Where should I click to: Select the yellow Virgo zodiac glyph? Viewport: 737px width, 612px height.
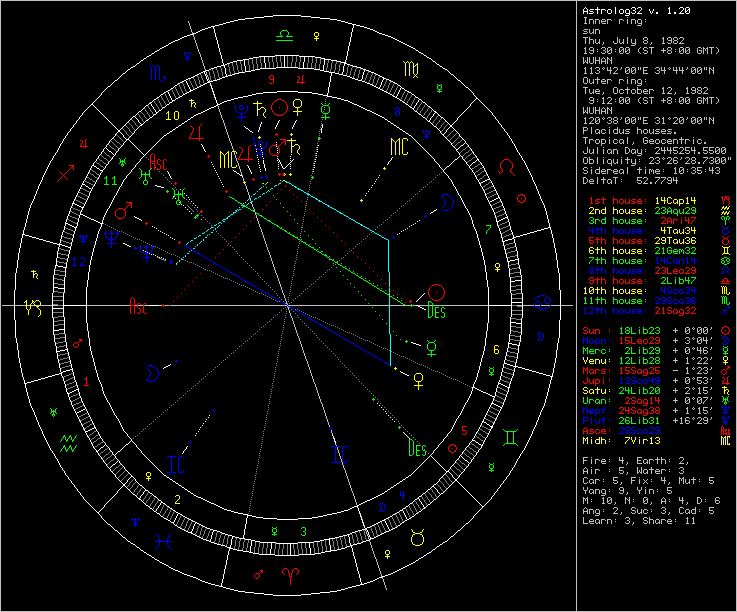click(411, 70)
